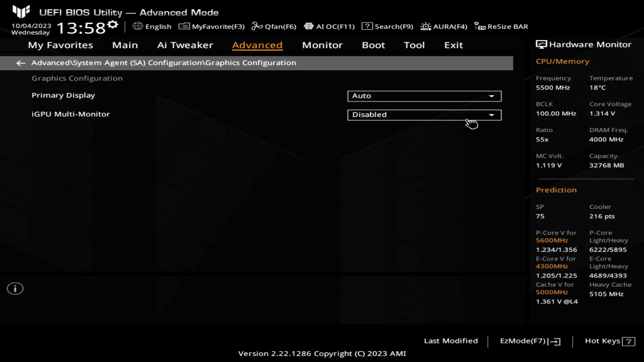Click Ratio value 55x
The width and height of the screenshot is (644, 362).
tap(542, 139)
